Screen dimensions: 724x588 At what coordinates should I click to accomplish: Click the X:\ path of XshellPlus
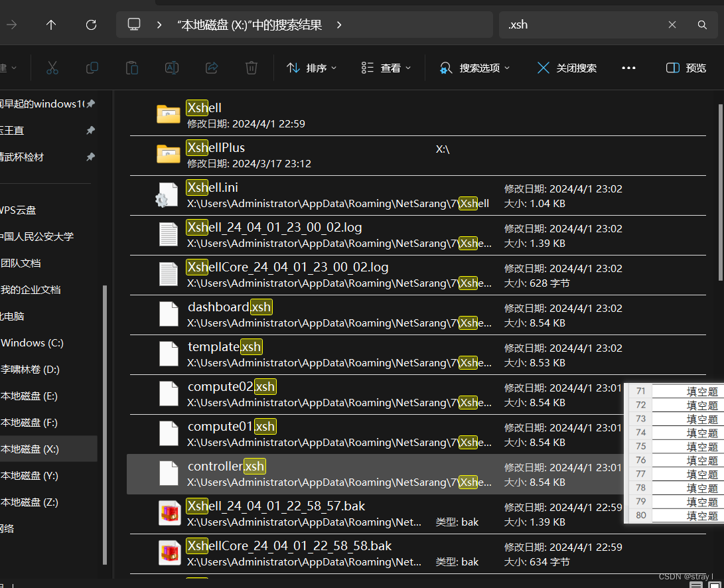[443, 149]
